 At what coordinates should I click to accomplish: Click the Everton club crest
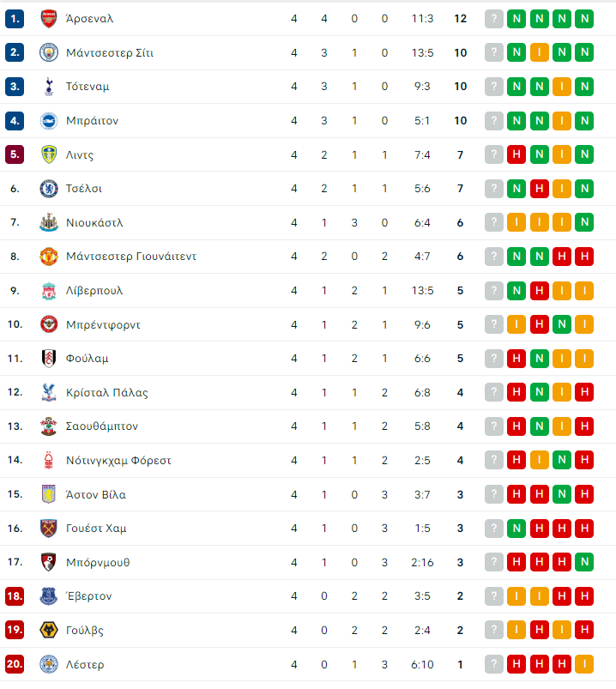tap(49, 595)
